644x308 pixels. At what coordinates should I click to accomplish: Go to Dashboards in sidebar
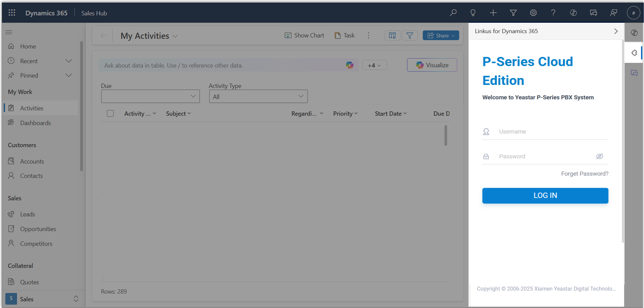pyautogui.click(x=35, y=123)
